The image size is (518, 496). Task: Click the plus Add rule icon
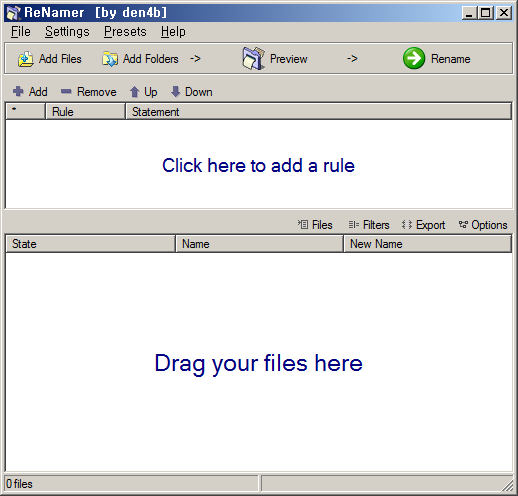18,91
